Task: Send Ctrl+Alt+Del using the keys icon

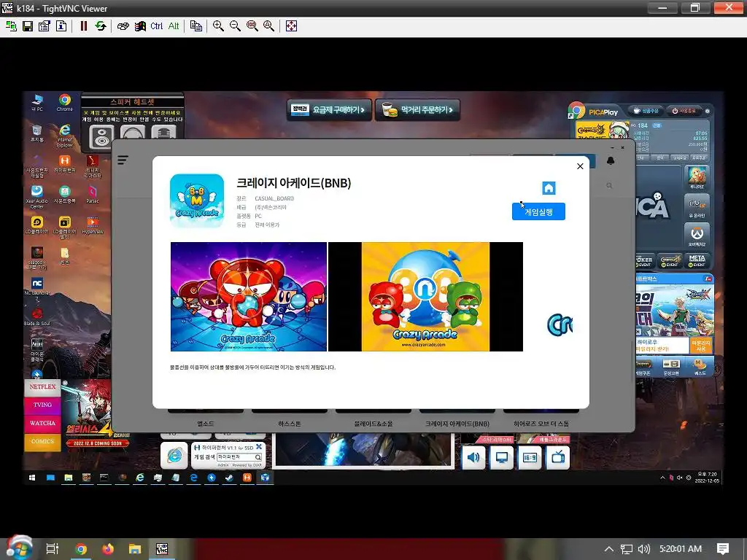Action: tap(123, 26)
